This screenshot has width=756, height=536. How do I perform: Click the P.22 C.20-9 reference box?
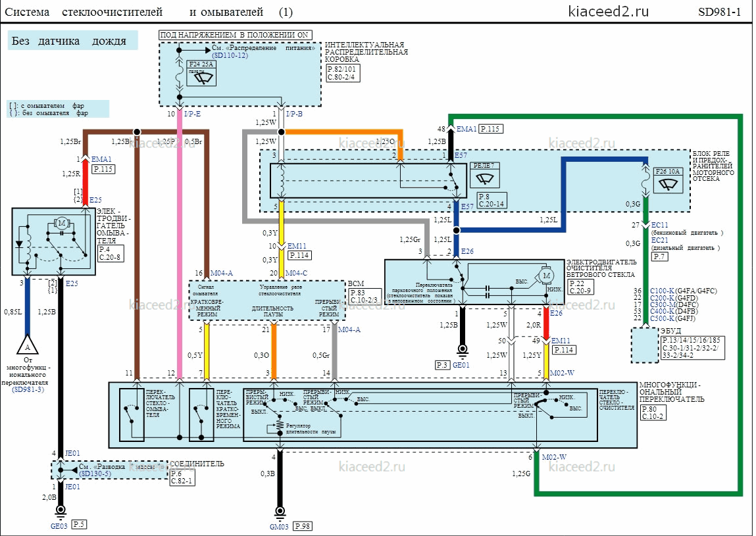coord(580,287)
